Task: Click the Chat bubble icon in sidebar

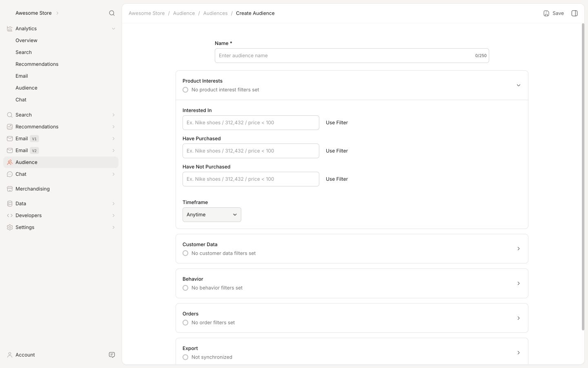Action: (x=10, y=174)
